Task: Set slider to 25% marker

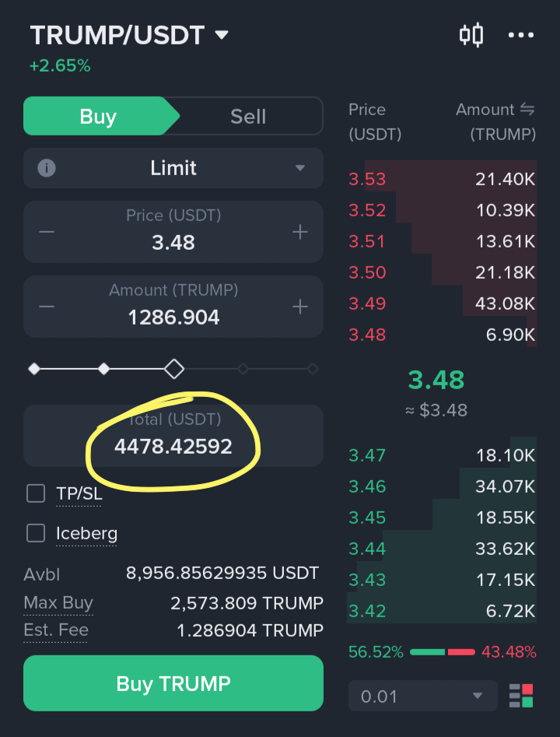Action: [x=103, y=369]
